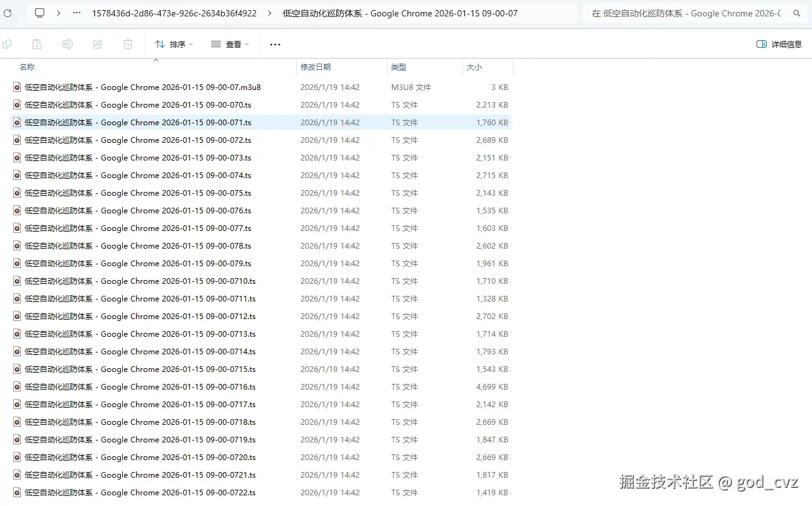
Task: Select file name ending 09-00-0713.ts
Action: [140, 334]
